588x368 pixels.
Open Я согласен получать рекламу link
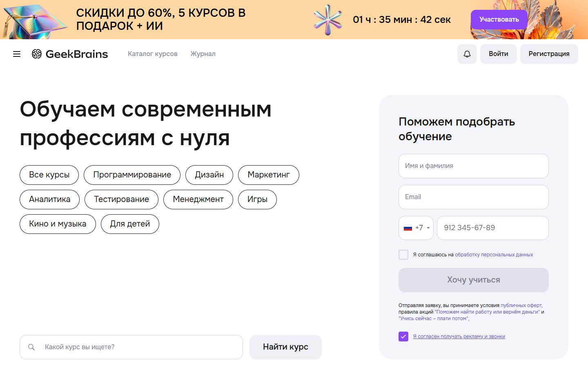pyautogui.click(x=459, y=337)
